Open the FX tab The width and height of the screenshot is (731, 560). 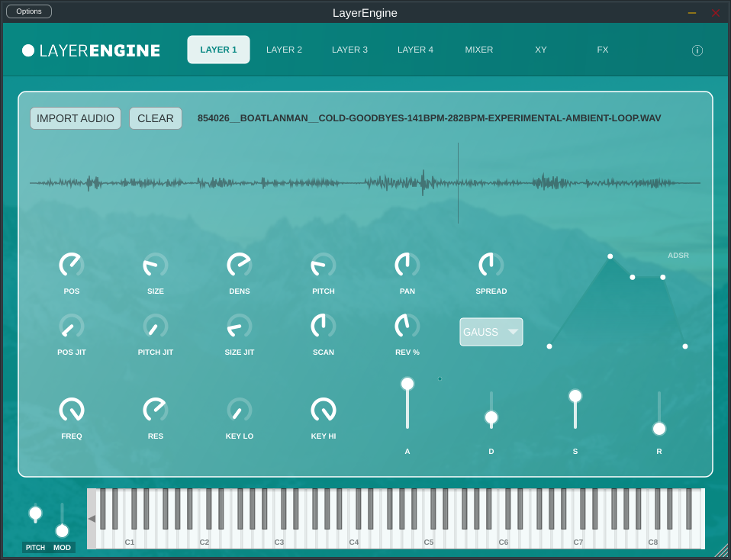tap(602, 50)
